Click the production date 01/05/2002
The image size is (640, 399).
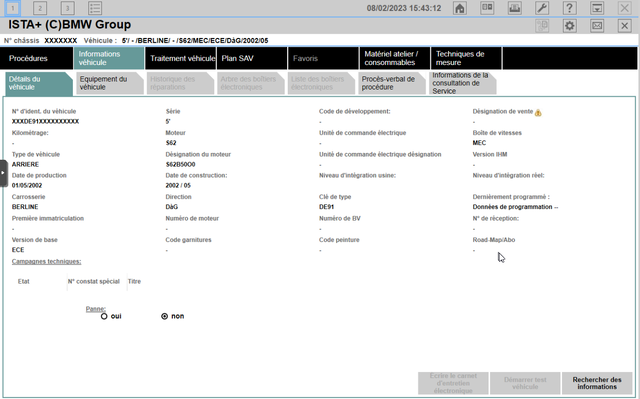(x=27, y=186)
